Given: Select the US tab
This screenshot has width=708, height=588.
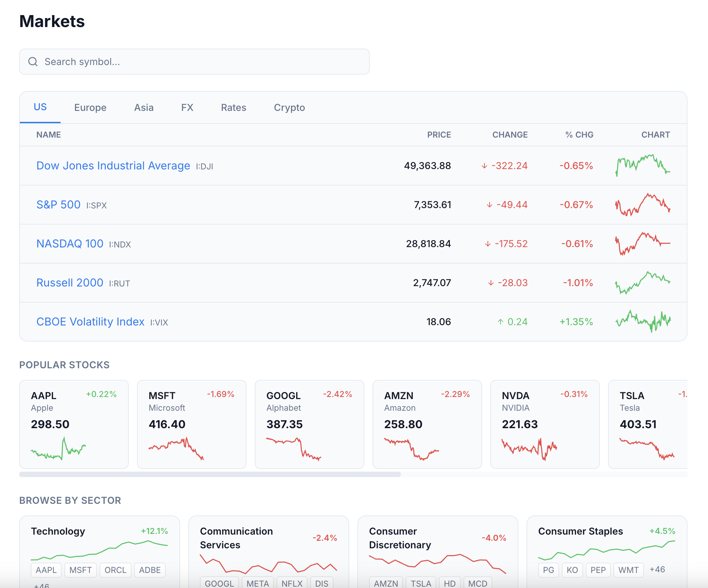Looking at the screenshot, I should (40, 107).
